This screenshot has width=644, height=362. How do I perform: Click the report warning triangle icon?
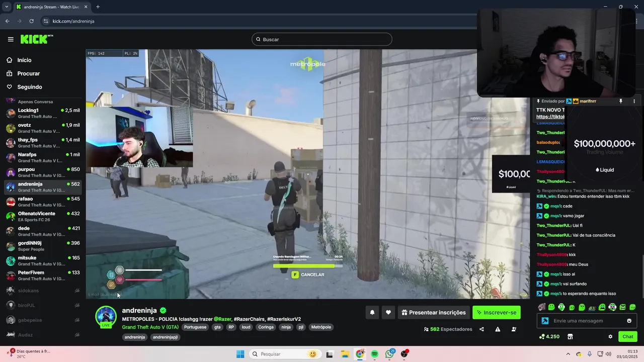click(498, 329)
